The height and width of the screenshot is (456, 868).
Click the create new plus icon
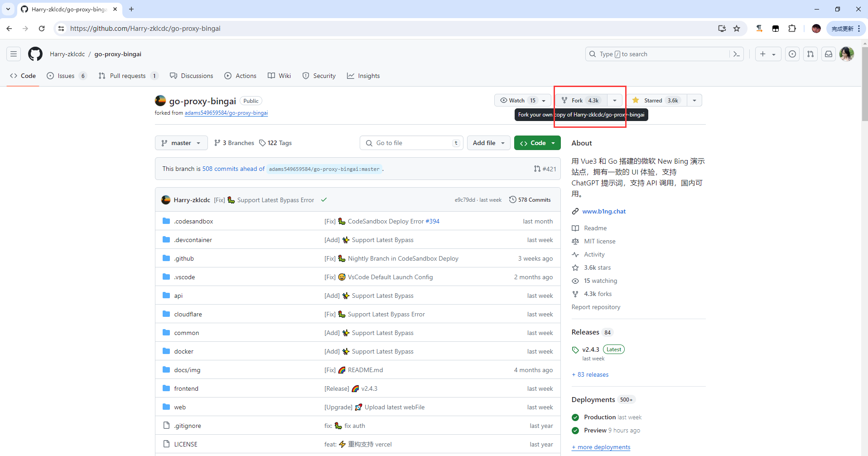point(763,54)
